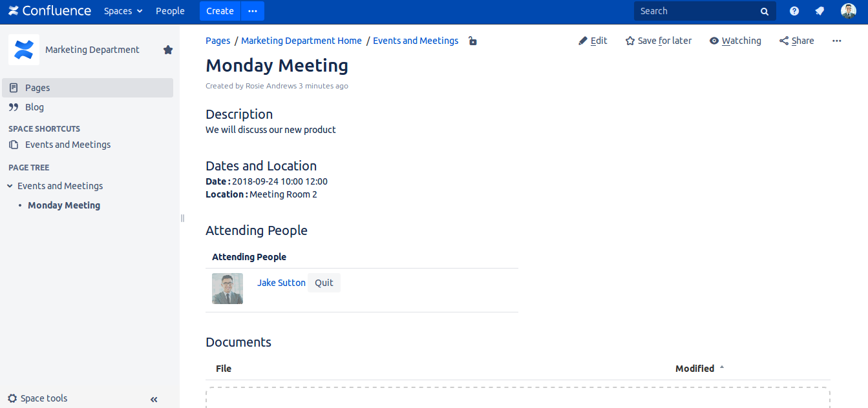Image resolution: width=868 pixels, height=408 pixels.
Task: Open People in the top menu
Action: (x=170, y=11)
